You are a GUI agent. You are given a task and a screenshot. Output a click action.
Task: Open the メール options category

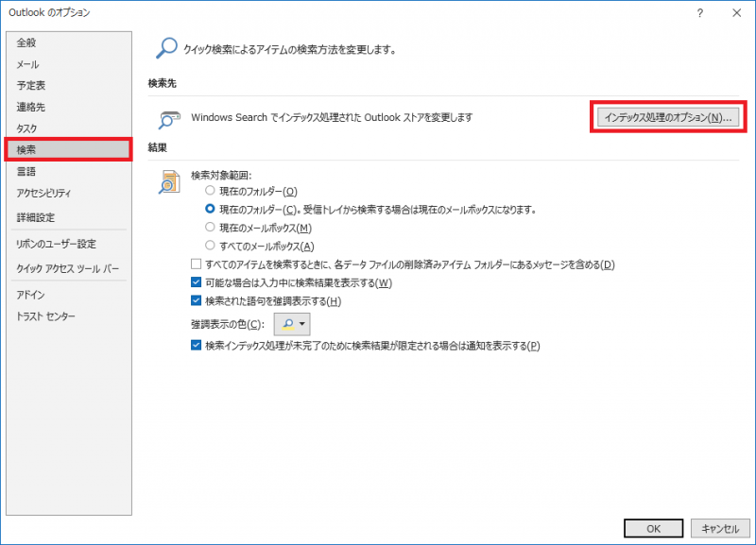pos(68,64)
